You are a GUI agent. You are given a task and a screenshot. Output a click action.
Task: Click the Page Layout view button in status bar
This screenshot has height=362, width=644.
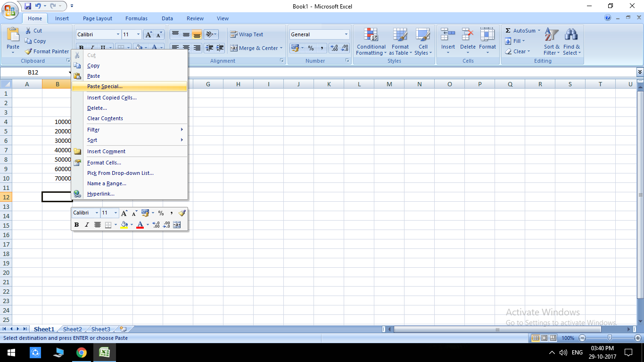point(544,338)
